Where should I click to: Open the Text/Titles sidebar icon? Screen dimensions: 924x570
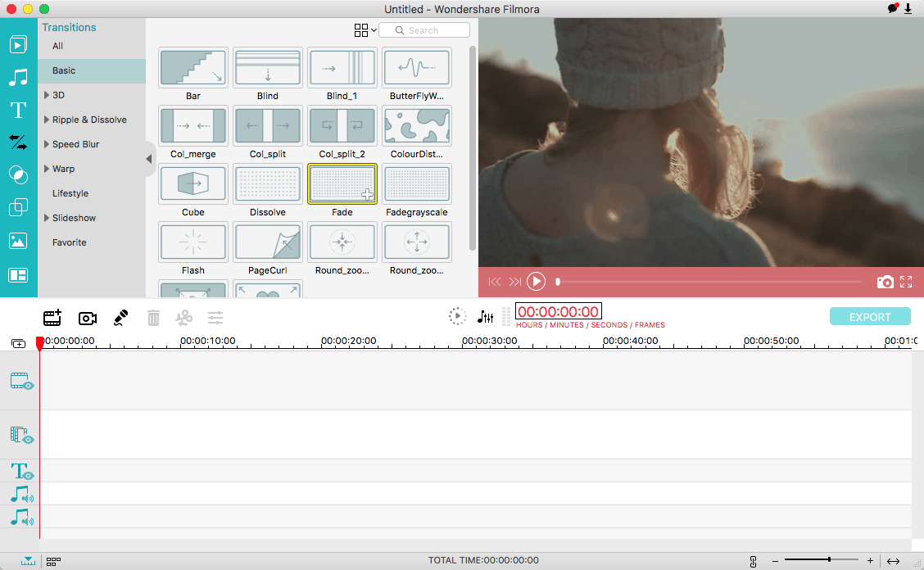[18, 111]
